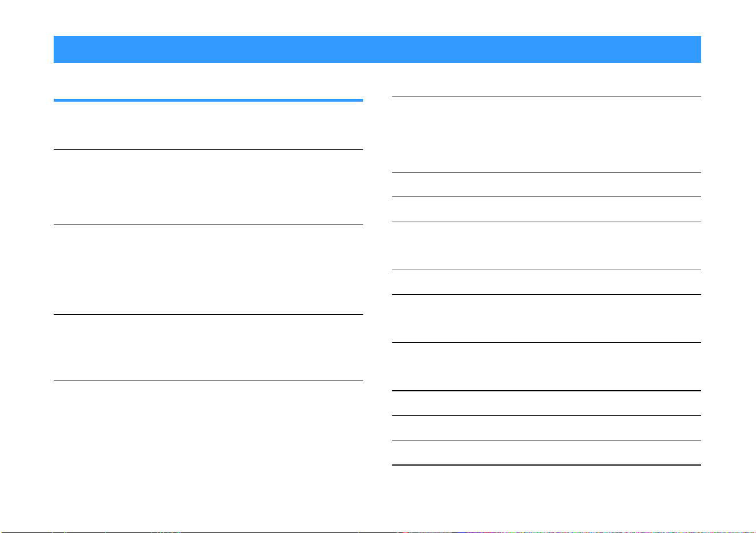Click the empty area below the left column's last divider
Viewport: 756px width, 533px height.
[x=208, y=434]
